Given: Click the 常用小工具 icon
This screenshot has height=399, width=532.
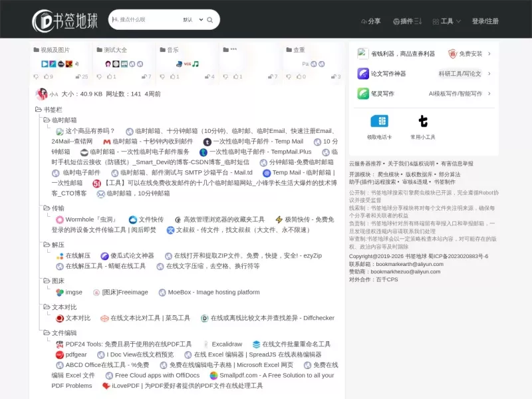Looking at the screenshot, I should click(x=423, y=121).
